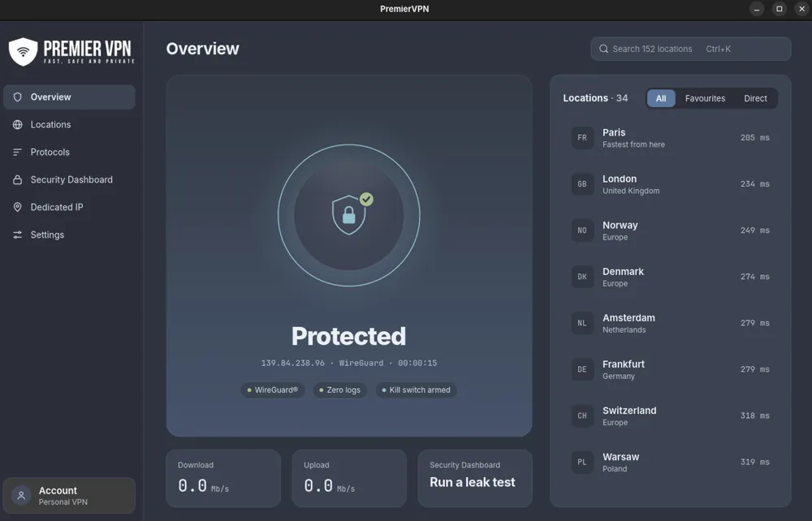Click the Overview shield icon in sidebar
The image size is (812, 521).
coord(18,97)
